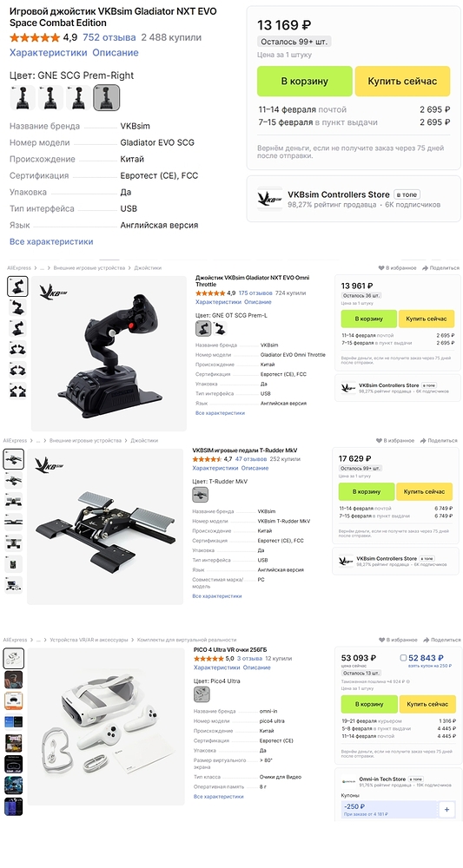Open Описание tab of Space Combat Edition
463x868 pixels.
pos(116,53)
